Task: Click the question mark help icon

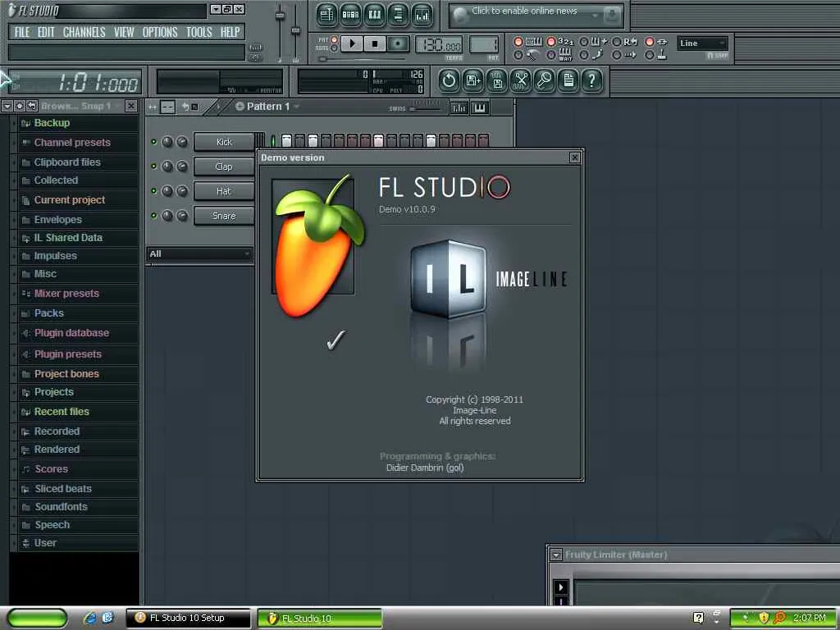Action: pyautogui.click(x=592, y=81)
